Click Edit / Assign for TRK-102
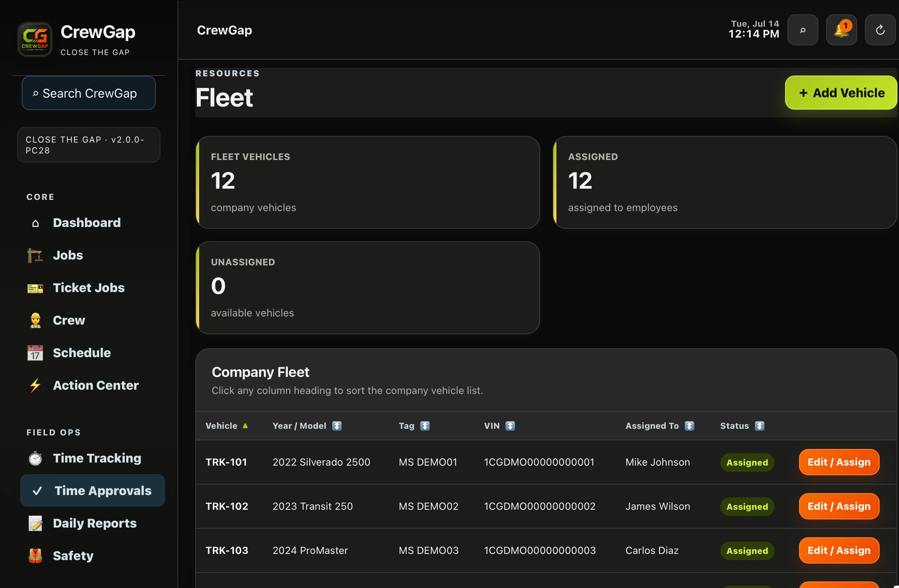 pos(839,507)
